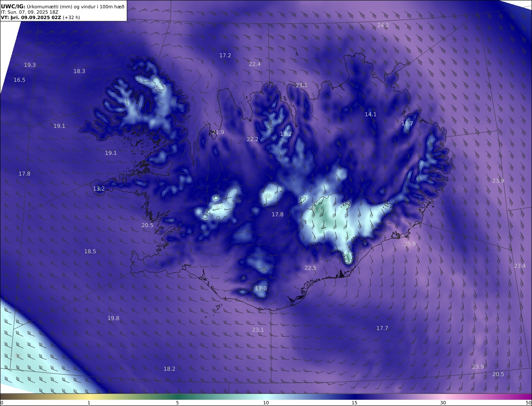The height and width of the screenshot is (406, 532).
Task: Click the colorbar tick label 15
Action: (x=355, y=403)
